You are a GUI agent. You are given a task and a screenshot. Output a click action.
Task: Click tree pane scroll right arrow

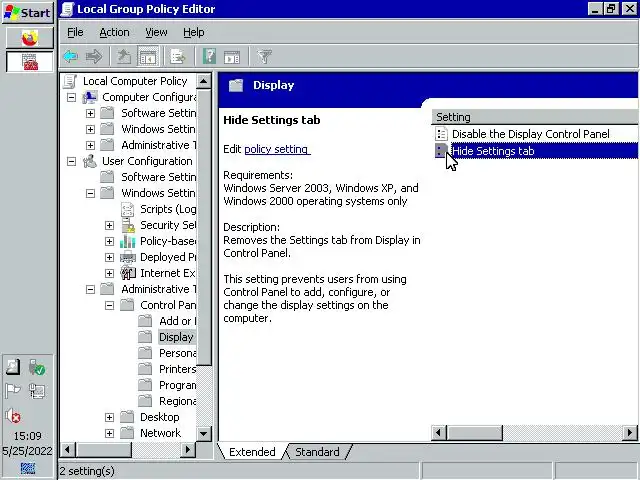click(187, 450)
